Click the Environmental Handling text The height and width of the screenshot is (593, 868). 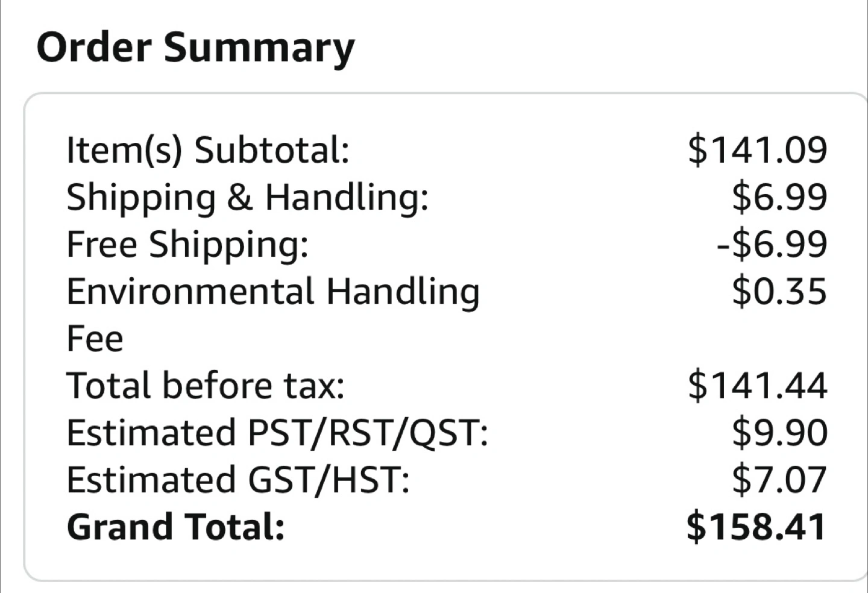tap(272, 292)
